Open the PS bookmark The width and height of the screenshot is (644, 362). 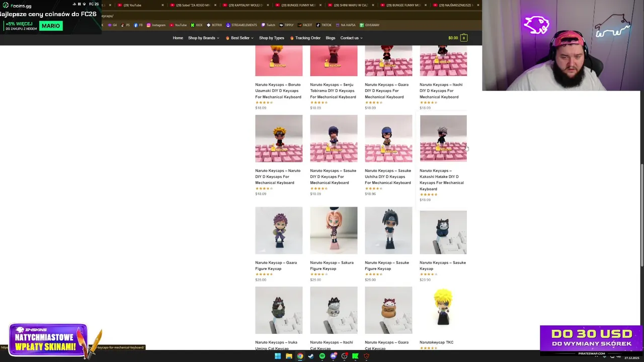tap(125, 25)
